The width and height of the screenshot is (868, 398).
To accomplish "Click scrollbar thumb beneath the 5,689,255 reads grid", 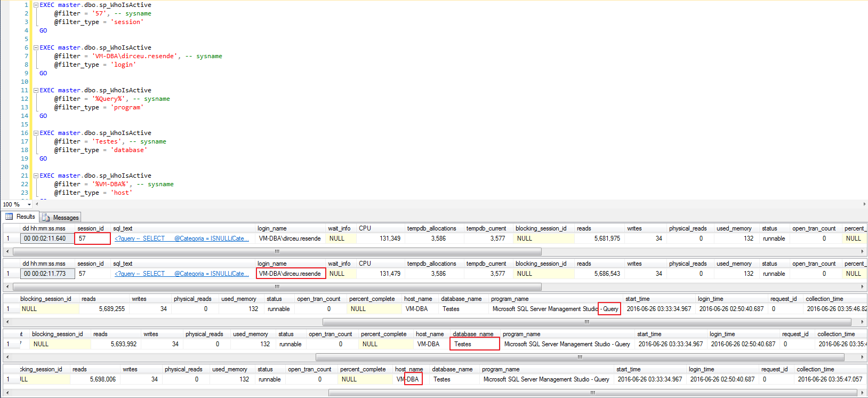I will click(586, 322).
